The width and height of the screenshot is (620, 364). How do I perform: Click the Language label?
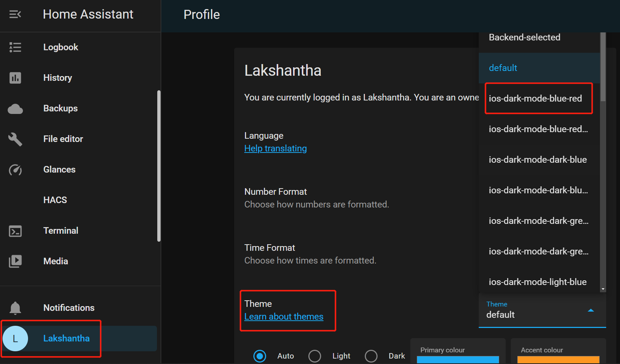264,136
